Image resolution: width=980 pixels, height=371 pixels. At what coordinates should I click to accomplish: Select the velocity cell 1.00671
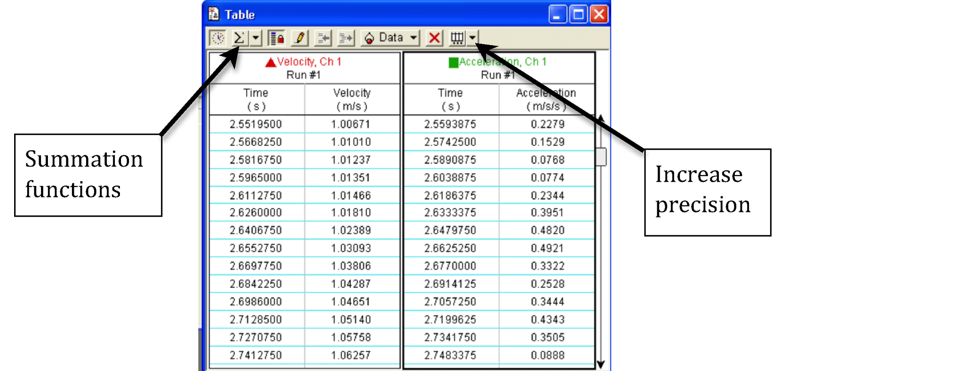(351, 124)
